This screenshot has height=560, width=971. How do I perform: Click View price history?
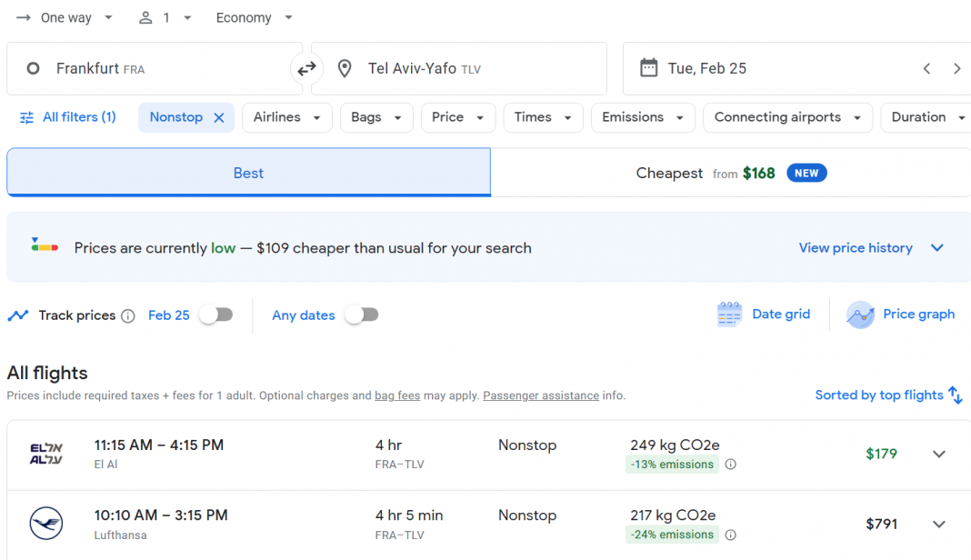coord(855,247)
